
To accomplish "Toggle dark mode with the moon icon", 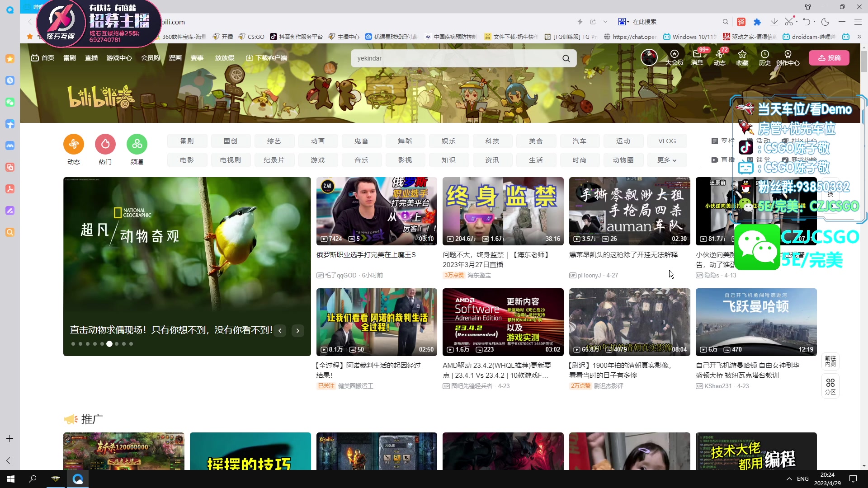I will tap(826, 22).
